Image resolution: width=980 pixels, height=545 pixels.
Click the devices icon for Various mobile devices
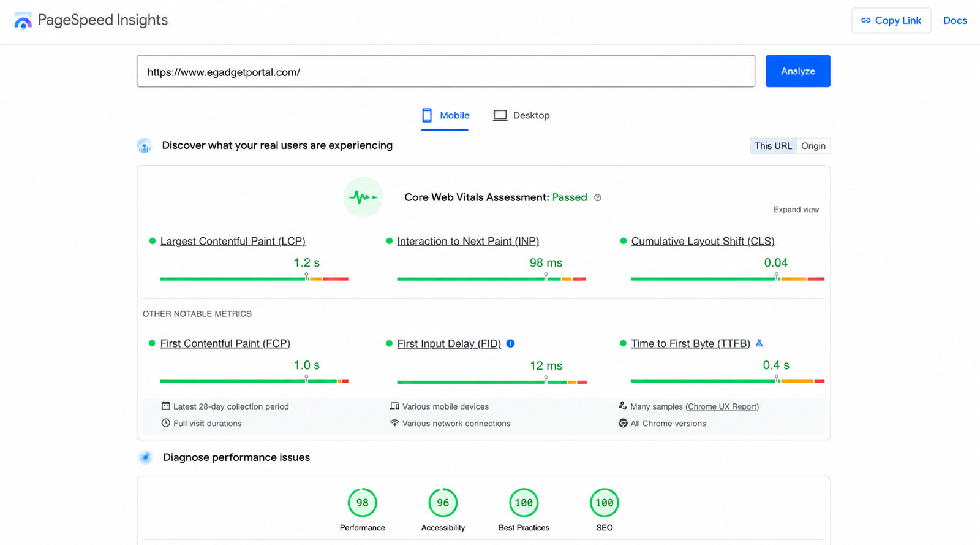click(x=394, y=406)
